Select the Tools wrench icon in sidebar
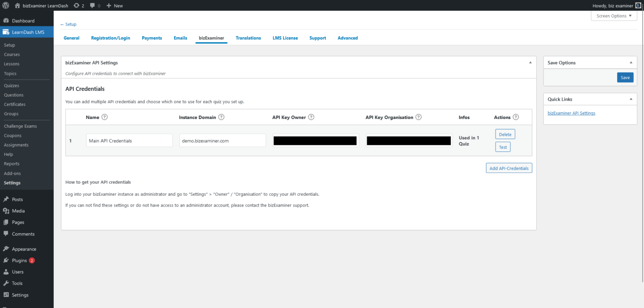The image size is (644, 308). tap(6, 283)
